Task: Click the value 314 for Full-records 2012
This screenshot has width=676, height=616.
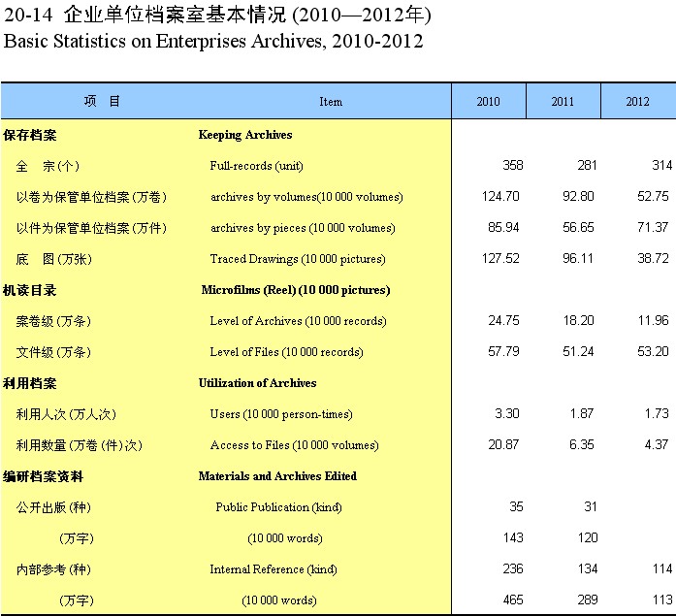Action: pyautogui.click(x=662, y=165)
